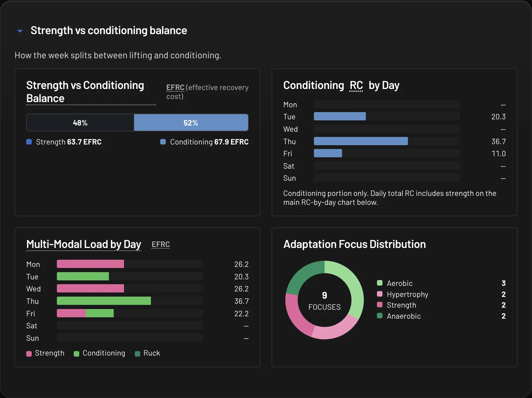Click the EFRC abbreviation beside the balance title

175,88
